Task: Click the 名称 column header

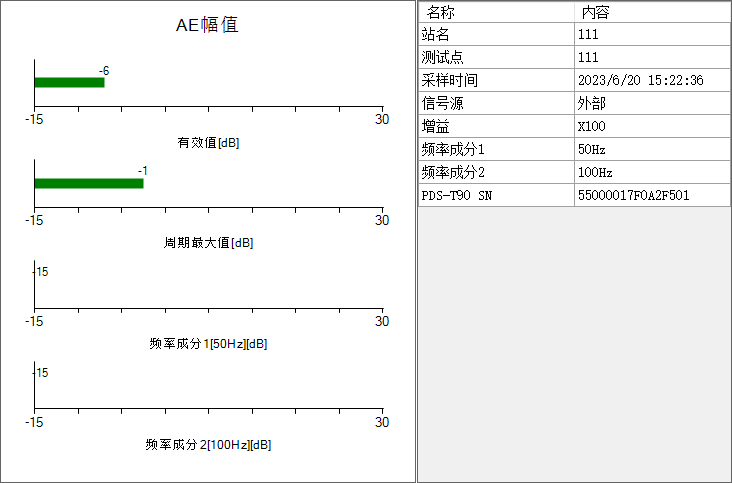Action: (x=440, y=13)
